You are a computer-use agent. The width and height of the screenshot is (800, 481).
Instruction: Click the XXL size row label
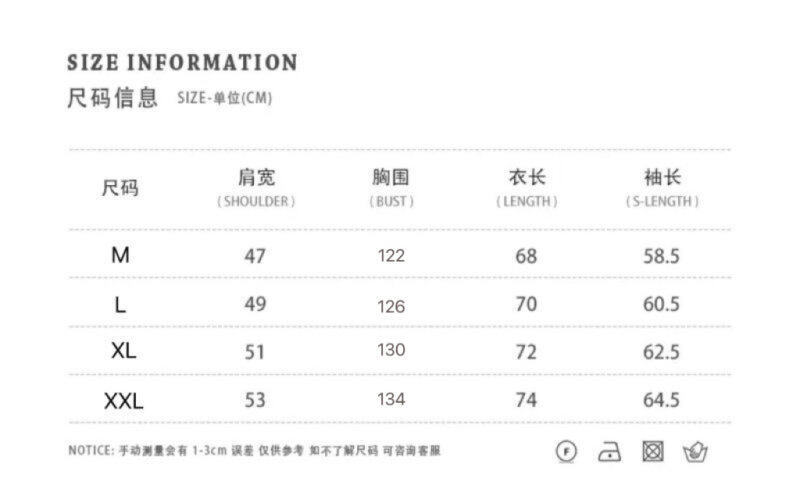click(123, 401)
